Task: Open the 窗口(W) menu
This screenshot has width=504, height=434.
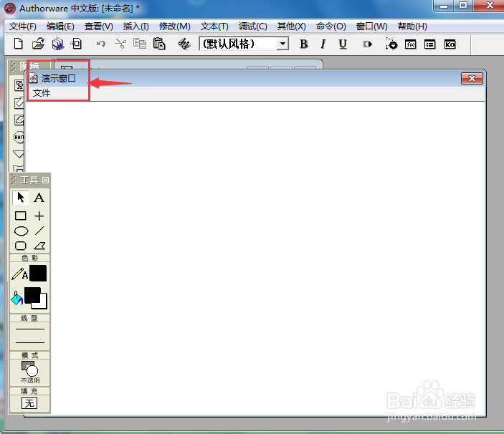Action: pos(371,26)
